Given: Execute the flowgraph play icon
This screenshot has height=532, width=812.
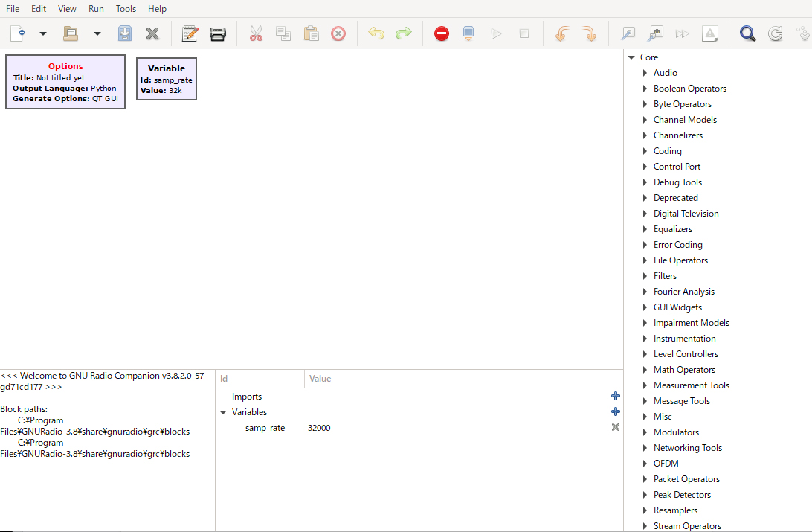Looking at the screenshot, I should pyautogui.click(x=496, y=33).
